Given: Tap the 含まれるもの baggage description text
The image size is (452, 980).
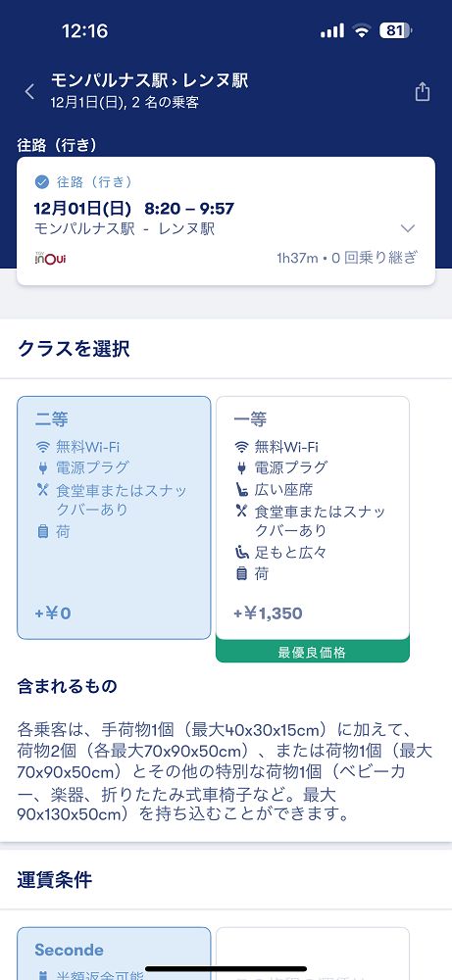Looking at the screenshot, I should coord(216,772).
